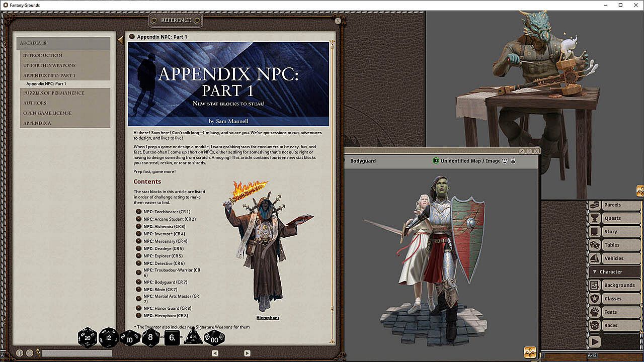Open the sharing mask icon beside Unidentified Map
This screenshot has height=362, width=644.
pos(505,161)
